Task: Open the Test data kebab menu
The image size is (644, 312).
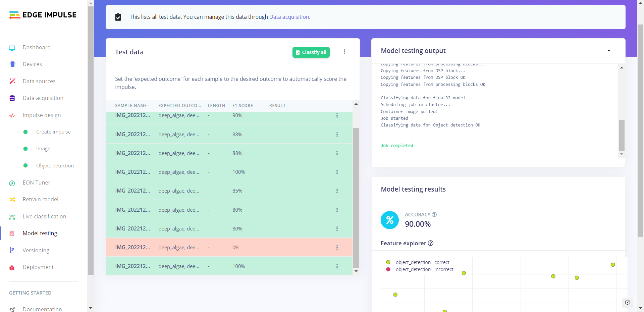Action: coord(344,52)
